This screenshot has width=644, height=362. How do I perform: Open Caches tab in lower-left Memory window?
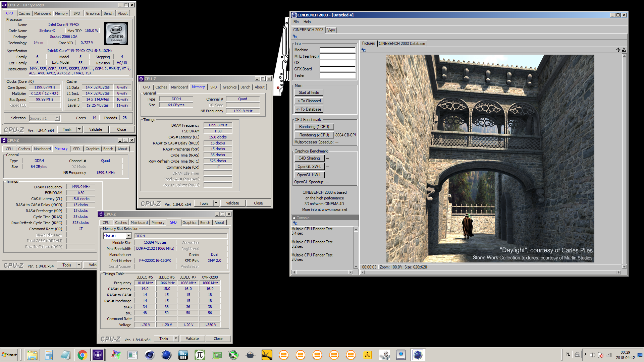(24, 149)
